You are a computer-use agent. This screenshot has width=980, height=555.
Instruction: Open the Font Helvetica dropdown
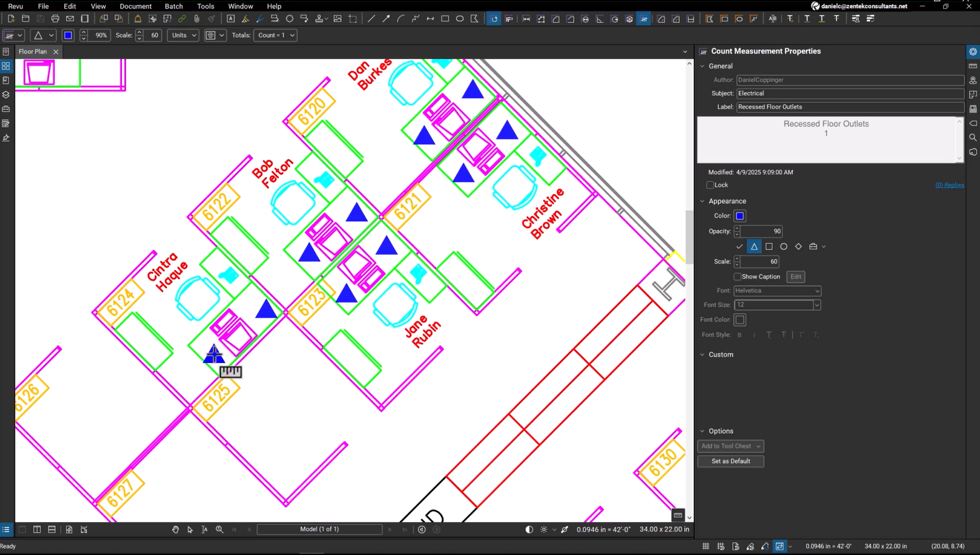777,291
